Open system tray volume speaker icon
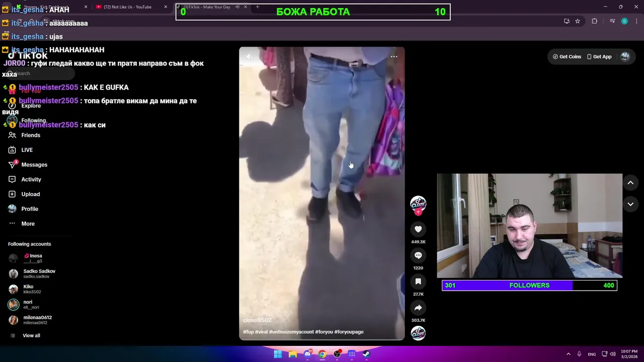The image size is (644, 362). click(x=612, y=354)
